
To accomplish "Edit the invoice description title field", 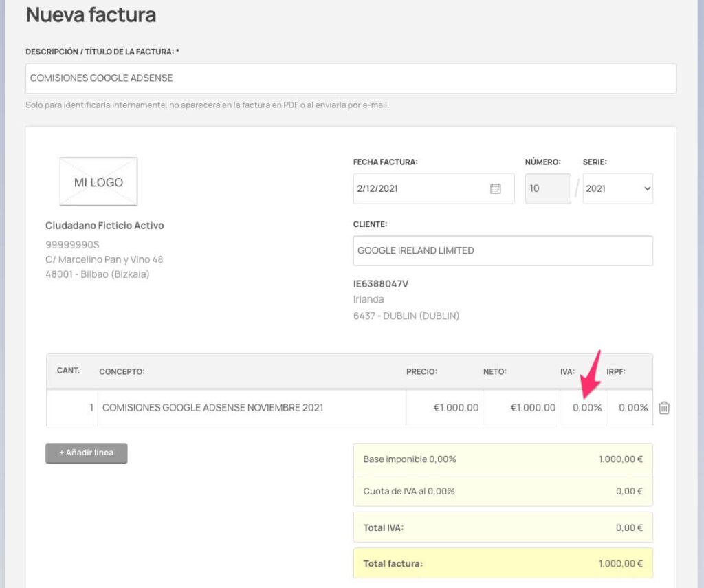I will [351, 78].
